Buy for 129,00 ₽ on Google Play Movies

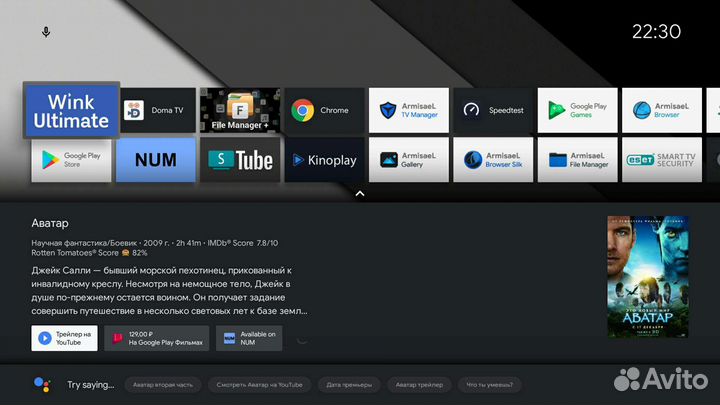[157, 338]
